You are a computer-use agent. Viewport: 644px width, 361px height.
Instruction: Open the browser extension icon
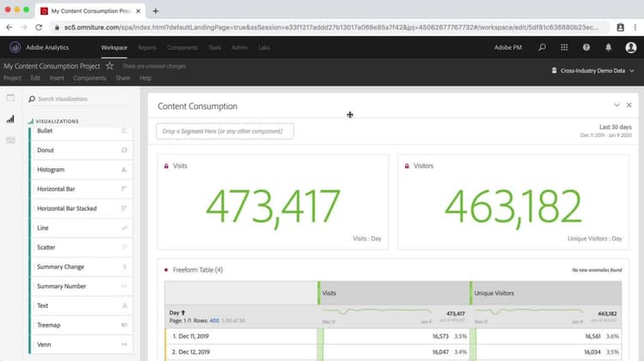click(x=620, y=27)
